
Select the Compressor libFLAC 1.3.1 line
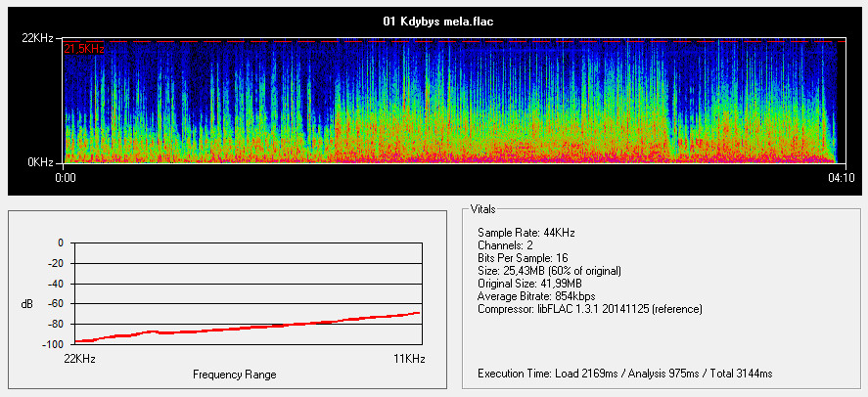point(589,308)
